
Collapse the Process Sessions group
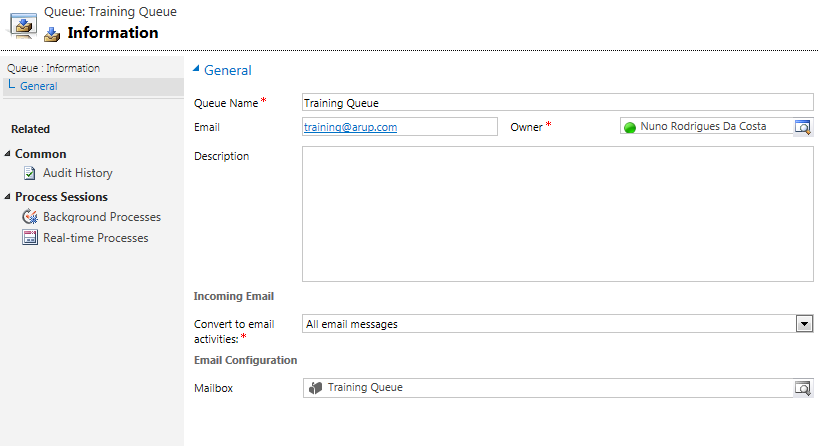(7, 196)
